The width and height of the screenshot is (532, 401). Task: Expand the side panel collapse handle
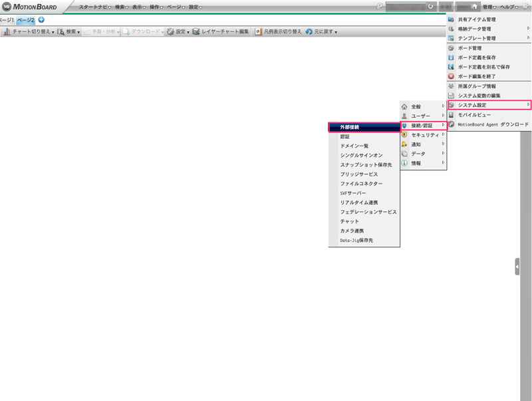coord(517,267)
